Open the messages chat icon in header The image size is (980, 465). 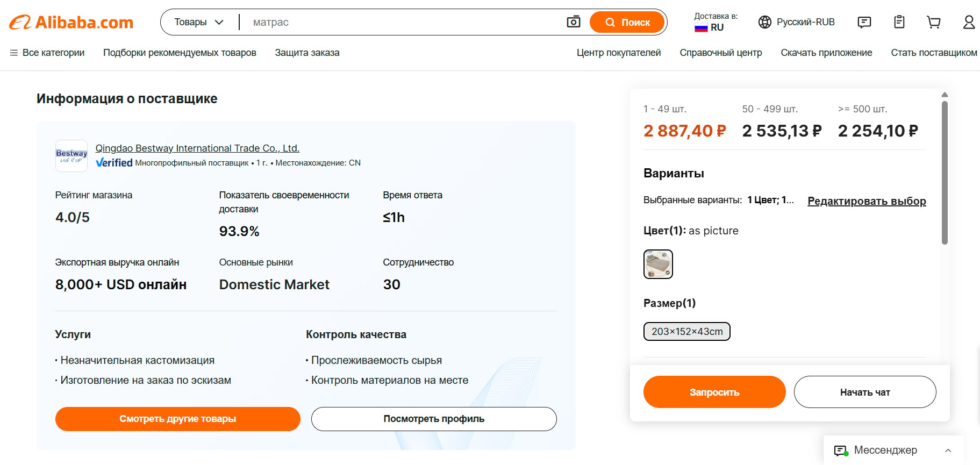(x=864, y=22)
